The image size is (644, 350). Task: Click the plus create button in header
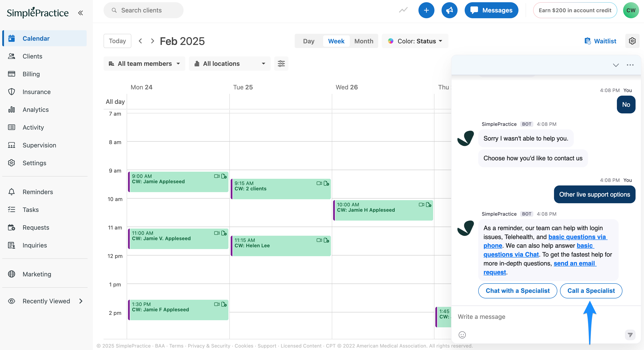[426, 10]
